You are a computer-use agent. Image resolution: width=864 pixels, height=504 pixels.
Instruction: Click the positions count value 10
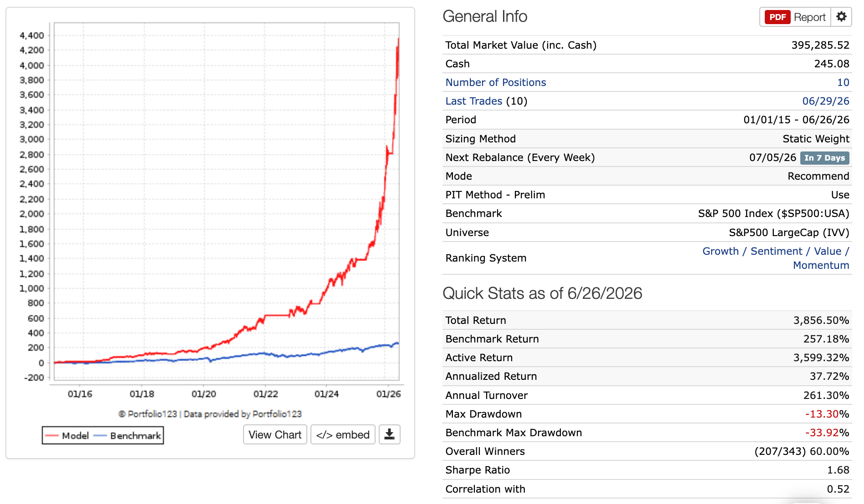click(x=843, y=82)
